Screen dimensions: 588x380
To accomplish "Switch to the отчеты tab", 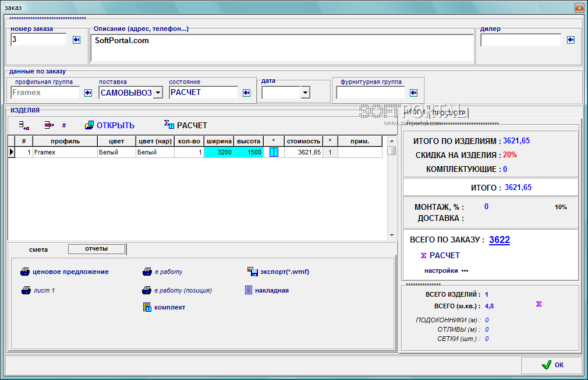I will pyautogui.click(x=97, y=249).
